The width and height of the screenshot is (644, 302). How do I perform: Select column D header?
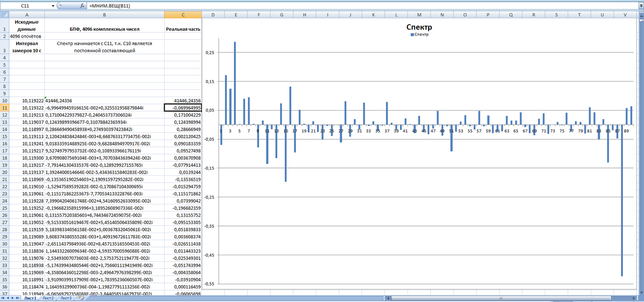point(213,15)
